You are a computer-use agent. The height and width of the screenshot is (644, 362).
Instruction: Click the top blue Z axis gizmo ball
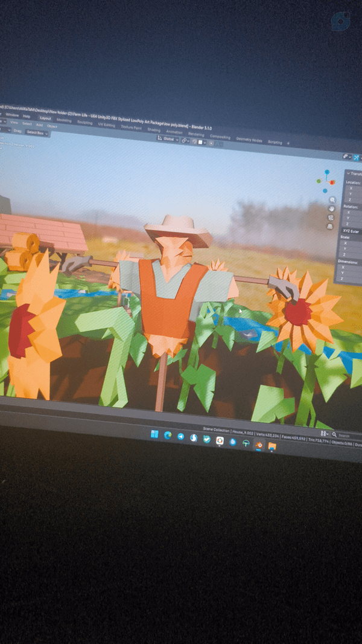coord(327,172)
